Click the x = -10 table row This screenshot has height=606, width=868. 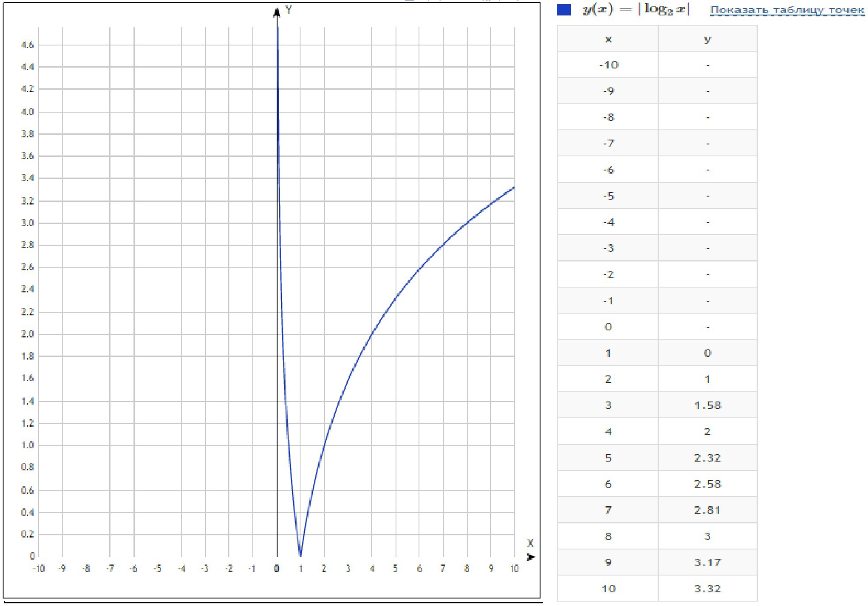pos(608,65)
